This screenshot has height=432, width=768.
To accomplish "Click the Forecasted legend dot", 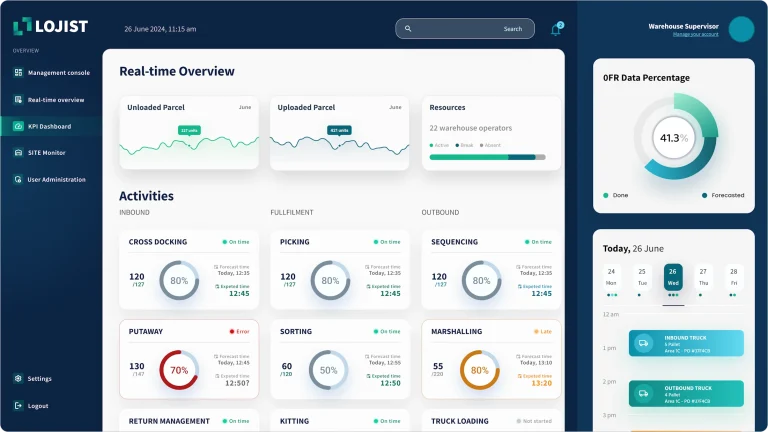I will 704,195.
